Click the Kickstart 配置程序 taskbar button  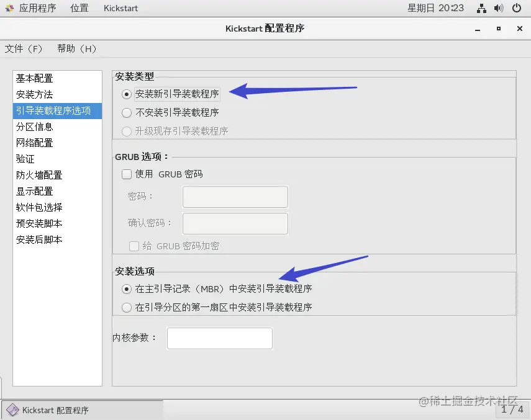[x=83, y=410]
